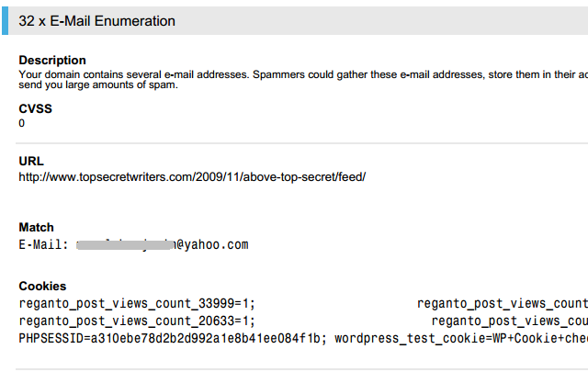Click the blue marker beside the E-Mail Enumeration title
The height and width of the screenshot is (383, 588).
(x=5, y=21)
